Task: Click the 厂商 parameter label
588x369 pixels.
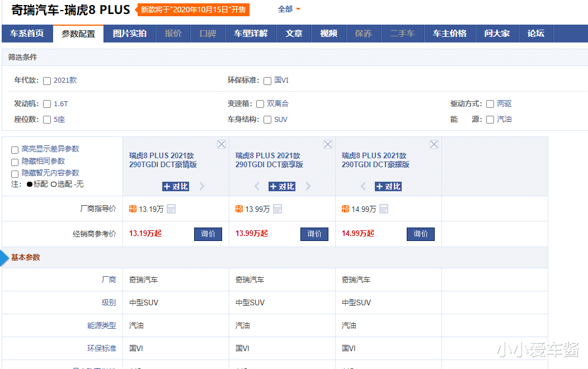Action: pos(109,280)
